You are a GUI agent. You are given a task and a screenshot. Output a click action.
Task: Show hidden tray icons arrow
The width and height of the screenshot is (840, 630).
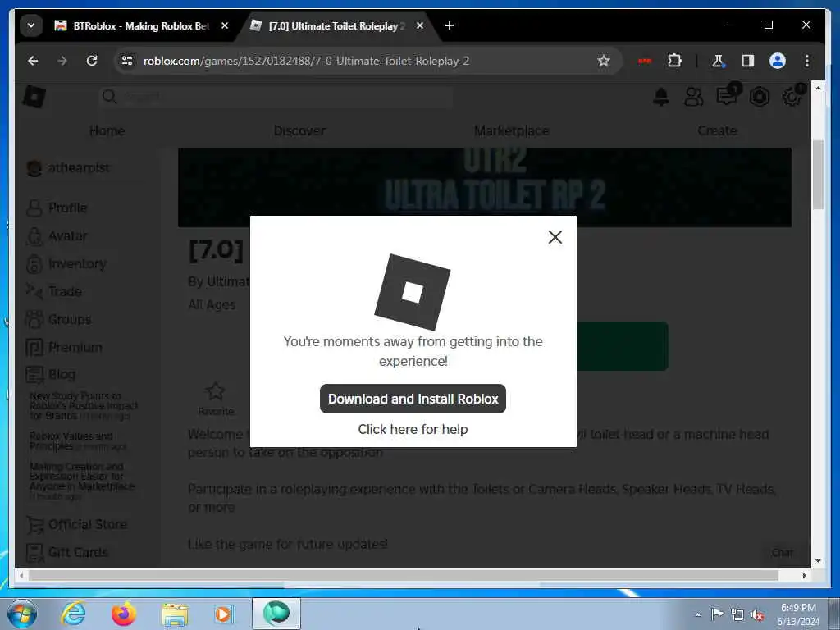click(x=697, y=614)
